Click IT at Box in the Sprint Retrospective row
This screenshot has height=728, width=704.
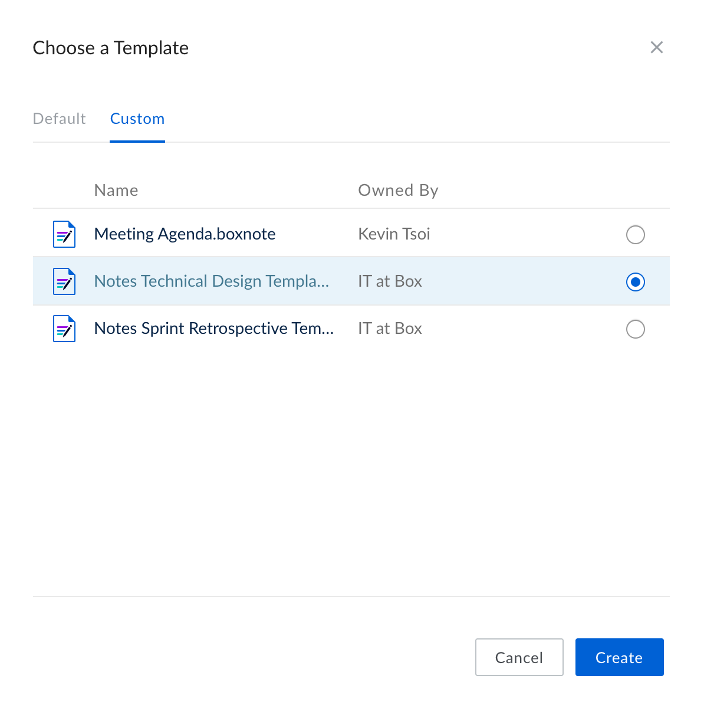click(390, 329)
